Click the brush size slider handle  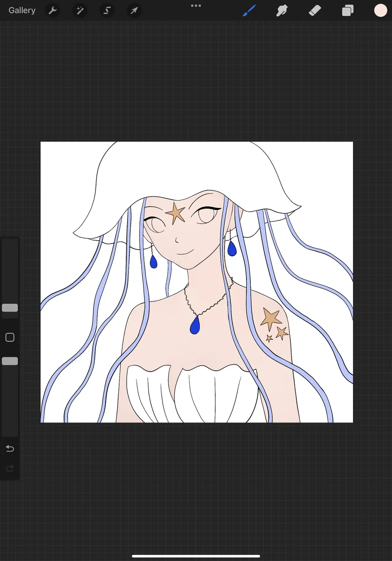(x=10, y=308)
